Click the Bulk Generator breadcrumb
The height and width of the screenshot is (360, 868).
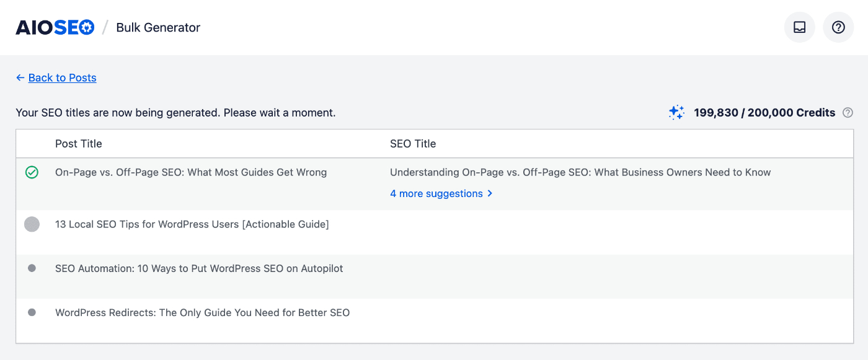[158, 27]
